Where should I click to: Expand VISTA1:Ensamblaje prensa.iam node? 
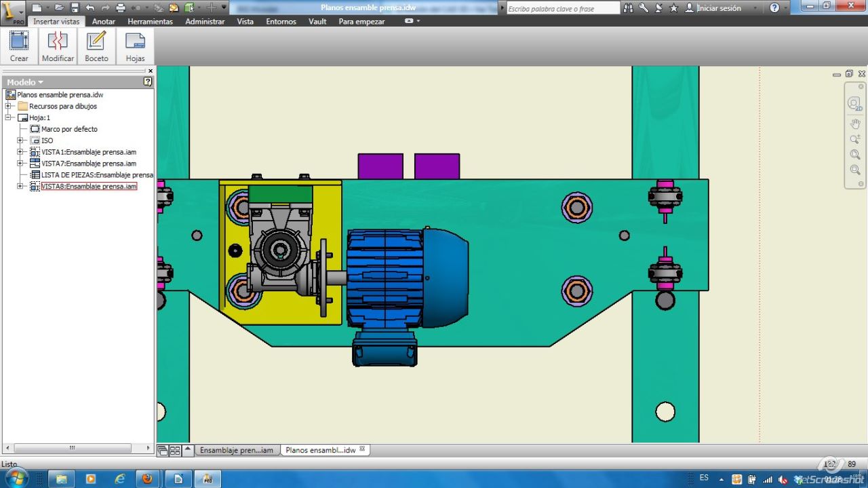(x=20, y=152)
